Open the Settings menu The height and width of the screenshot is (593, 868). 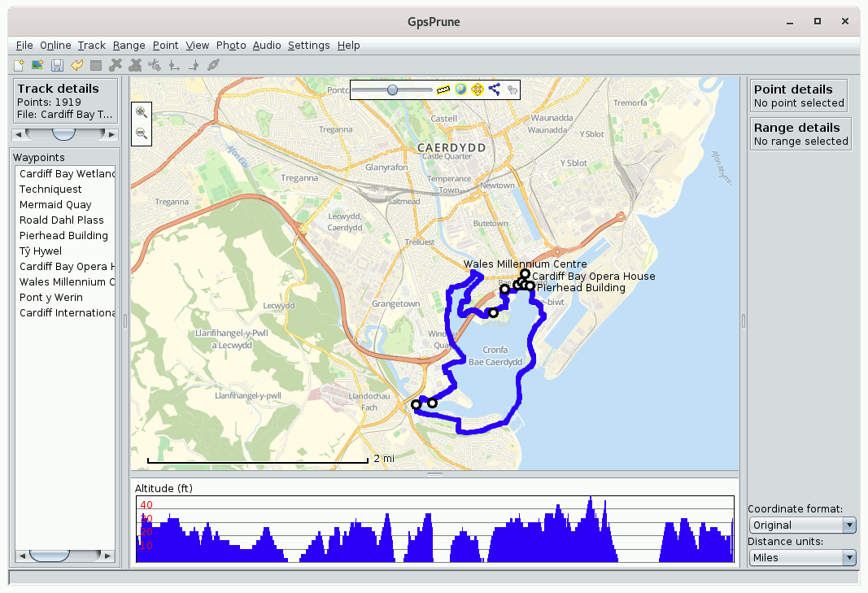click(x=308, y=46)
